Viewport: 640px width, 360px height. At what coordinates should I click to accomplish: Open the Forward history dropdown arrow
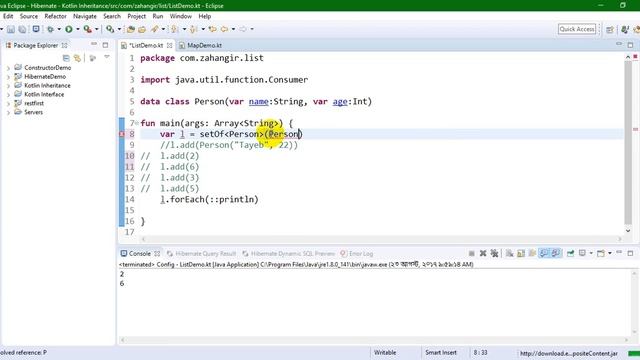tap(252, 29)
